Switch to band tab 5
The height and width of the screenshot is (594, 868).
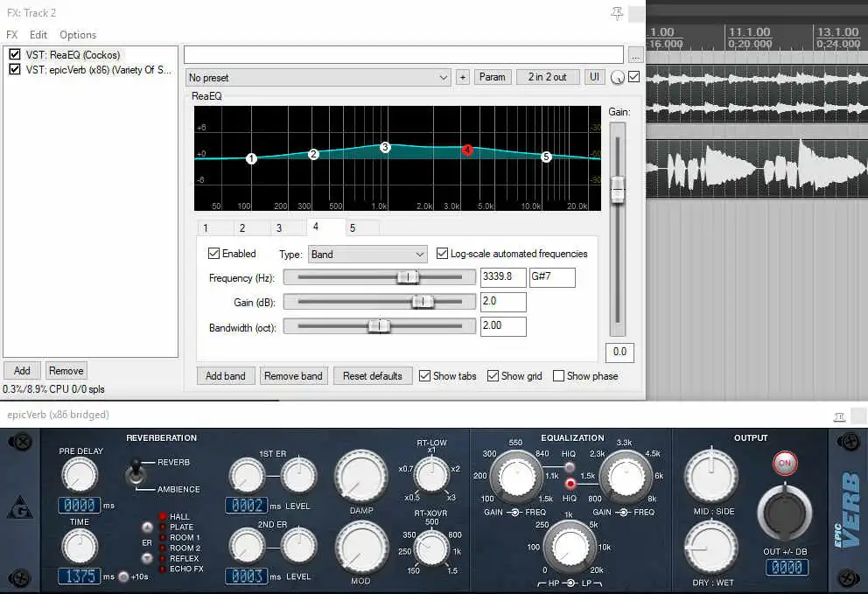point(362,228)
